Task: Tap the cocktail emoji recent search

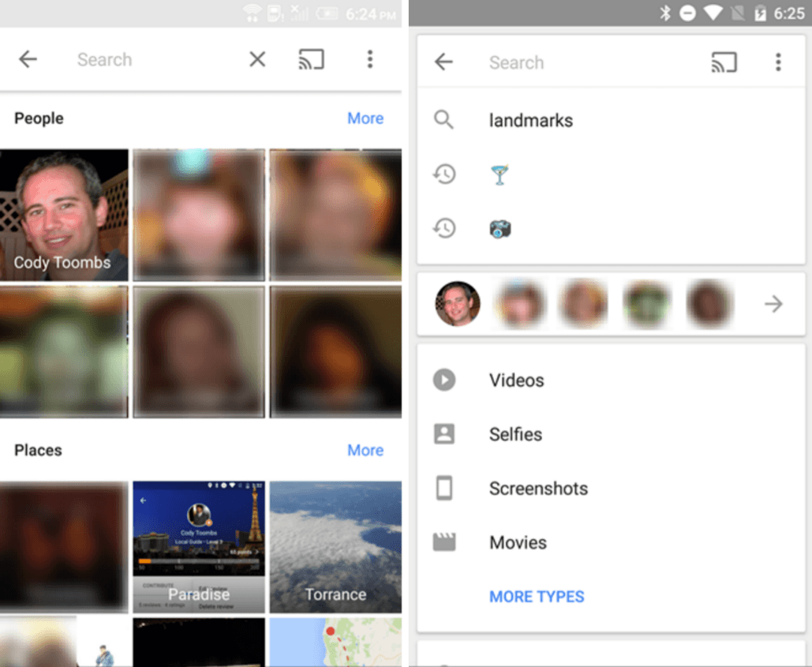Action: (500, 174)
